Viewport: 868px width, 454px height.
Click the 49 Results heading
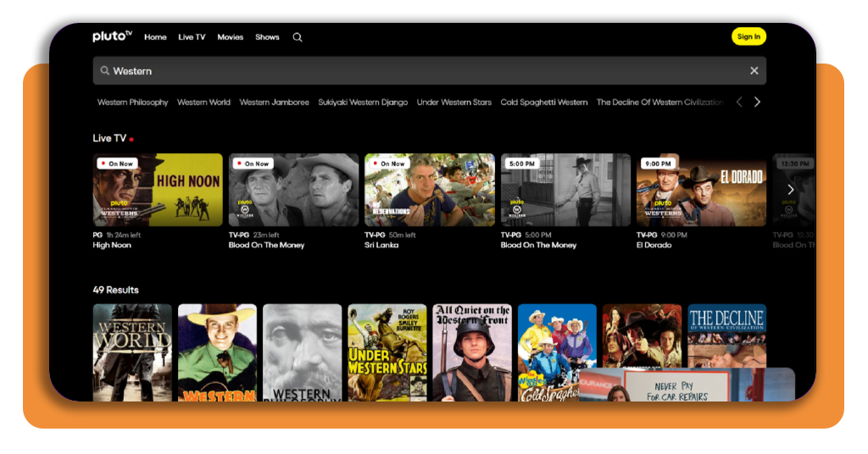click(x=115, y=290)
